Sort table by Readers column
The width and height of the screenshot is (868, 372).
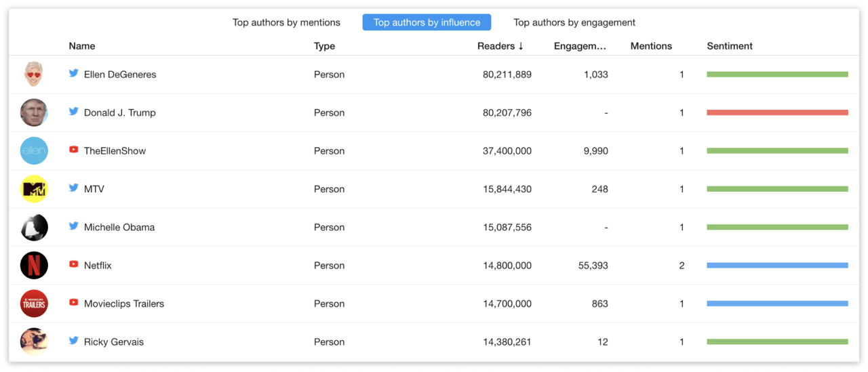[x=500, y=46]
